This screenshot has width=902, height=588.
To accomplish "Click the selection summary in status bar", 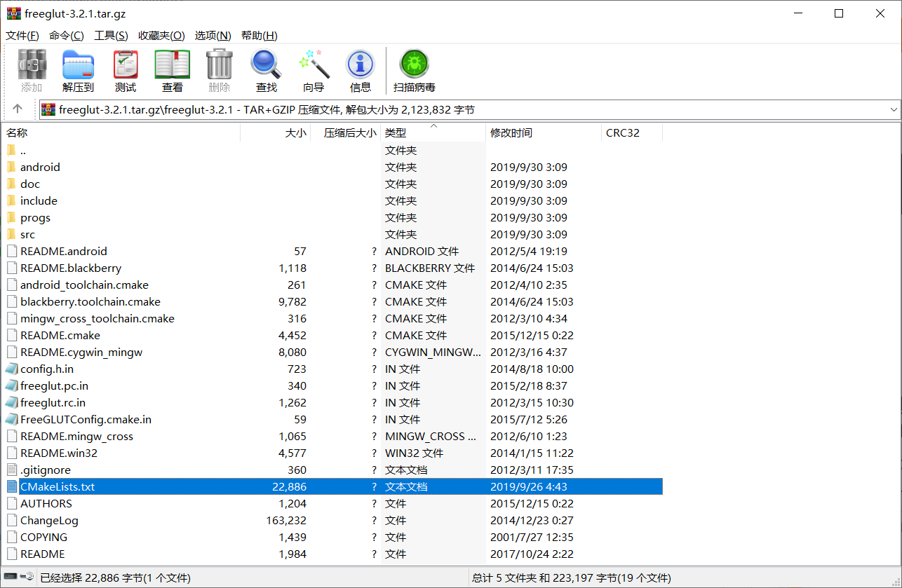I will pyautogui.click(x=115, y=578).
